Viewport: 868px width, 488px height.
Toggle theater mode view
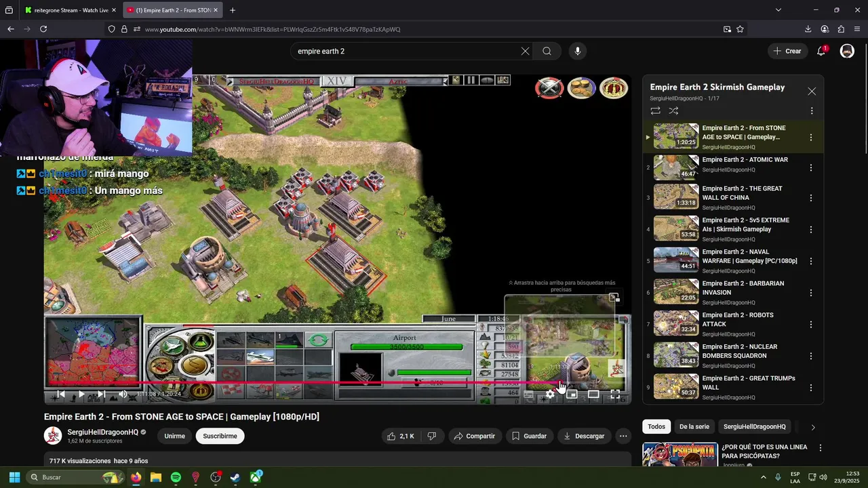(593, 394)
